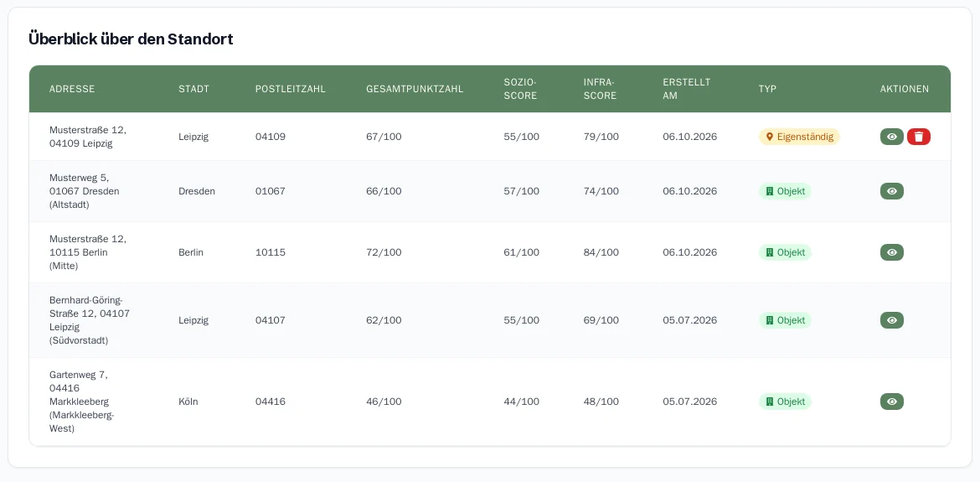This screenshot has width=980, height=482.
Task: Open view button for Gartenweg 7 Markkleeberg
Action: tap(892, 402)
